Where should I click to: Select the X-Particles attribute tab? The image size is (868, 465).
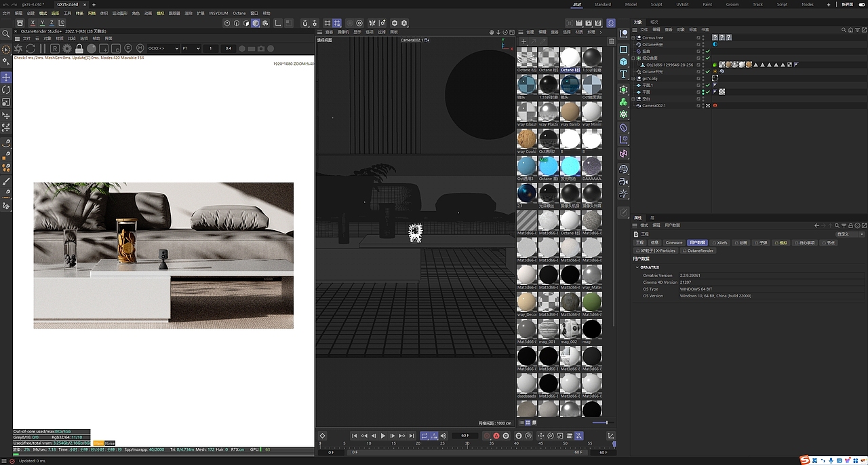point(655,250)
